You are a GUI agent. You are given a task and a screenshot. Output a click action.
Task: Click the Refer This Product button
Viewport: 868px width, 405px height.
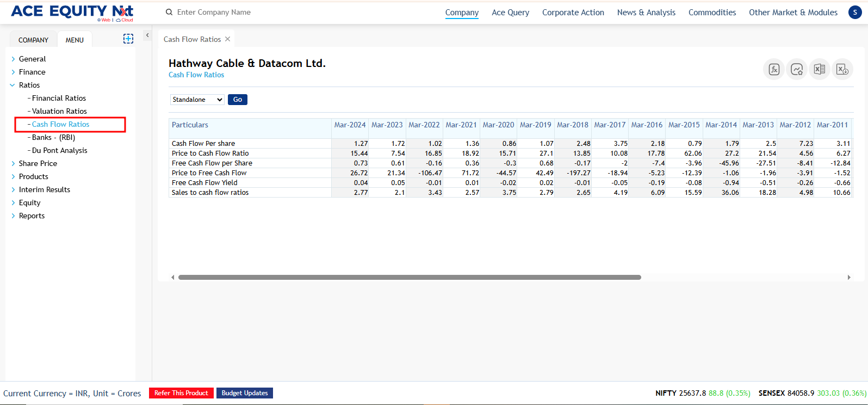click(x=181, y=393)
